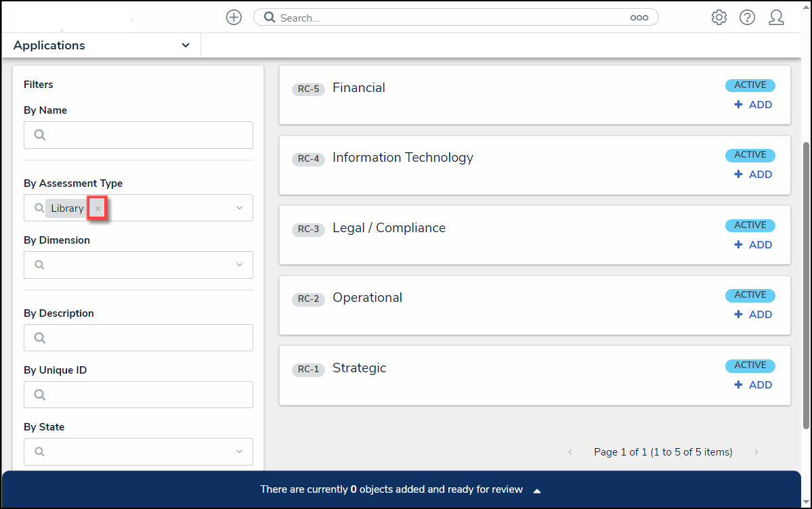Open the user profile icon

tap(776, 18)
